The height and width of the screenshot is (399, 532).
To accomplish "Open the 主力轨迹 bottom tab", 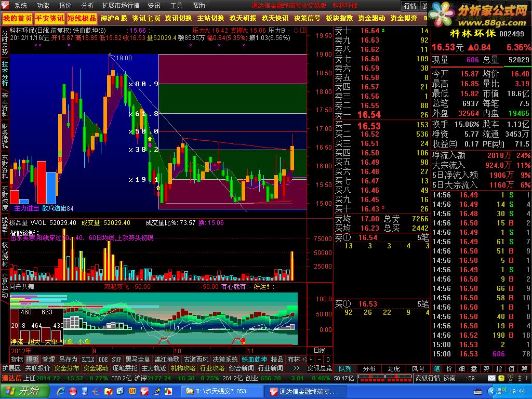I will 154,368.
